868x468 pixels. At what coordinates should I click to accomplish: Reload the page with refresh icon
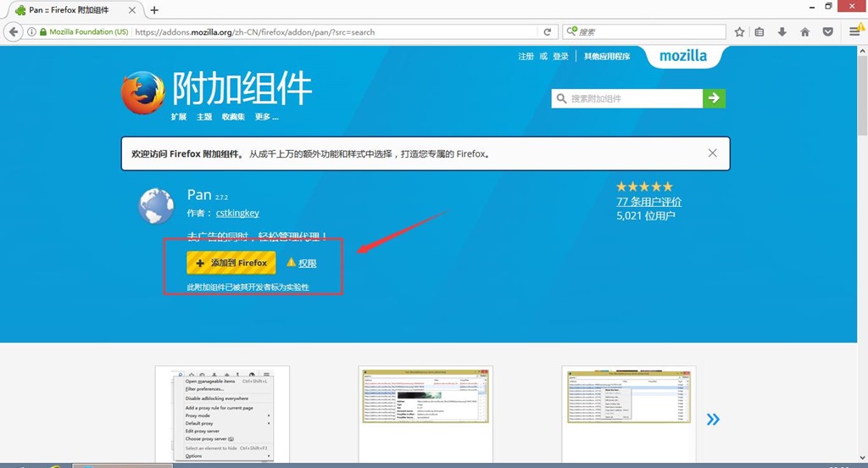tap(547, 32)
